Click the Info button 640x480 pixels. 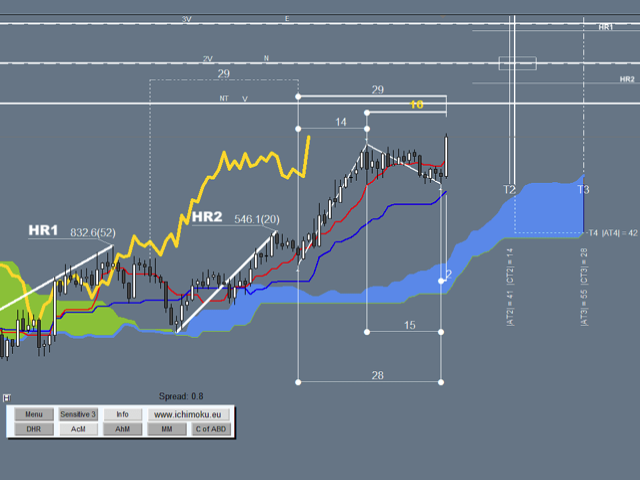pos(122,414)
